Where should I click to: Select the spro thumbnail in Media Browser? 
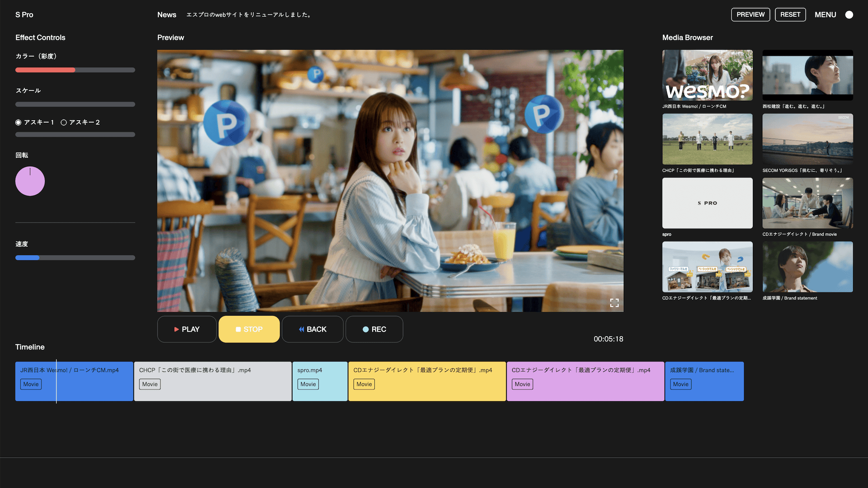click(707, 203)
